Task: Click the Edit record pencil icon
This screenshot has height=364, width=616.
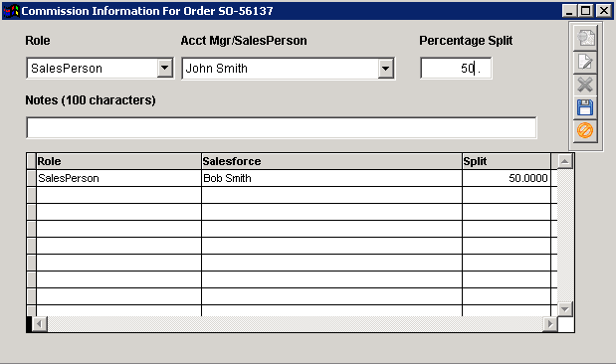Action: point(585,62)
